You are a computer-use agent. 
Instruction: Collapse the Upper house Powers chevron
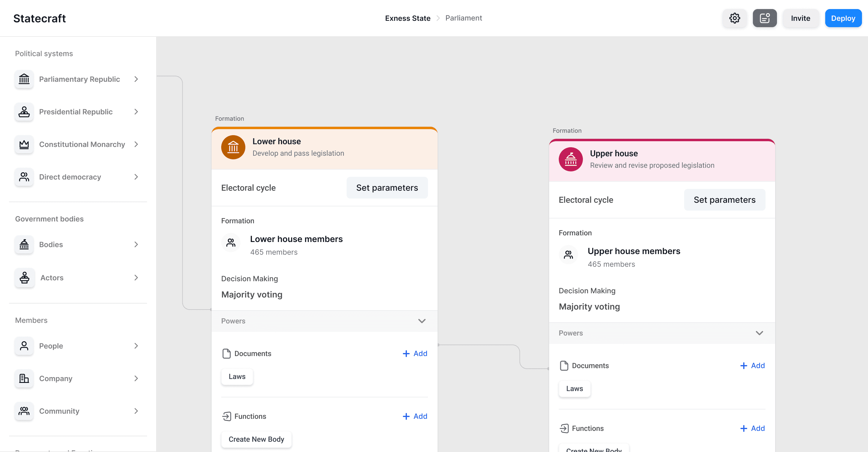tap(759, 333)
